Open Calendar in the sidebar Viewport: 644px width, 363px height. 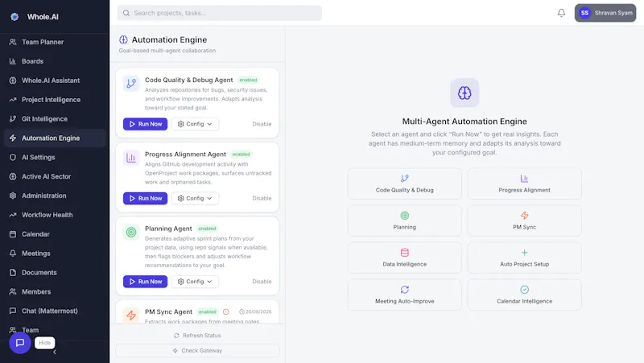pyautogui.click(x=54, y=234)
